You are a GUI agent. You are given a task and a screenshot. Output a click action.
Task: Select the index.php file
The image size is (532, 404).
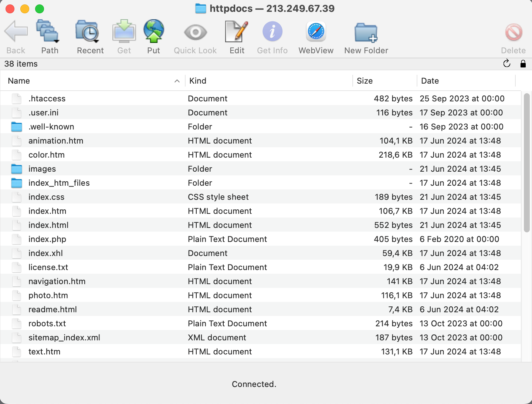pos(47,239)
